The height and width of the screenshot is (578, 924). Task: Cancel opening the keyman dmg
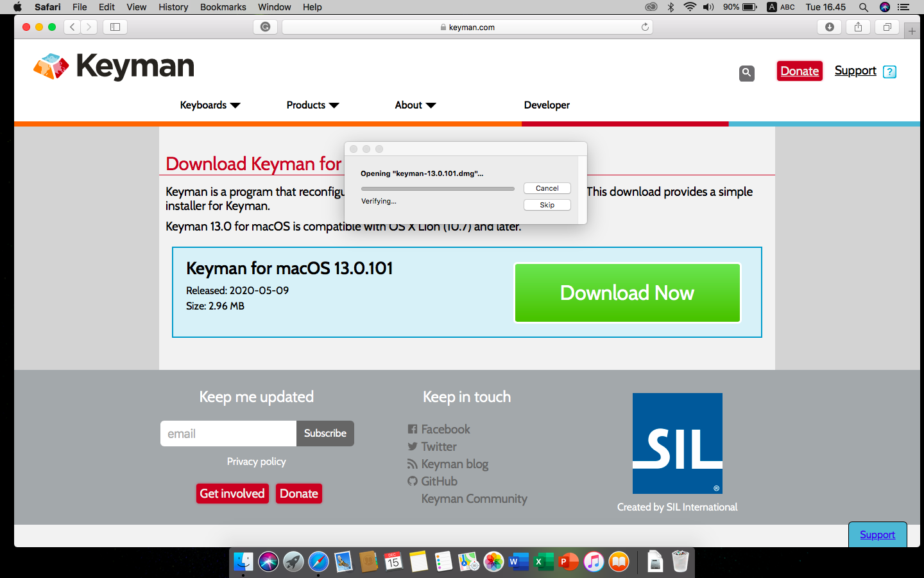(x=547, y=188)
